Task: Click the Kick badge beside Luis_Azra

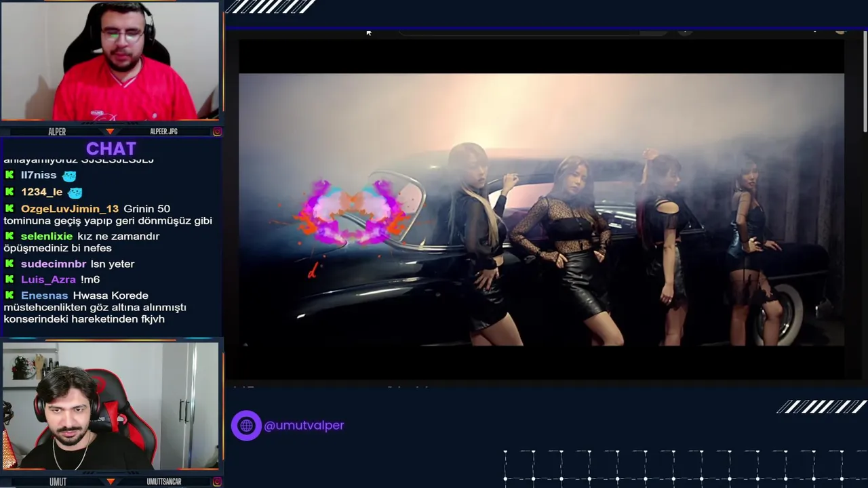Action: tap(9, 279)
